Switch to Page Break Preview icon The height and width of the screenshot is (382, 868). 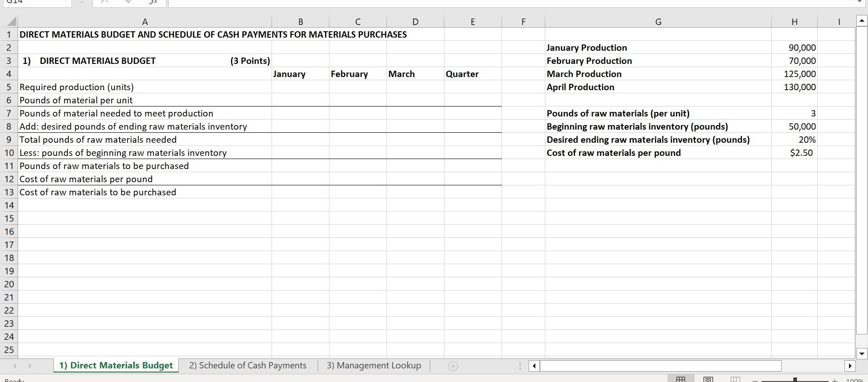click(735, 379)
